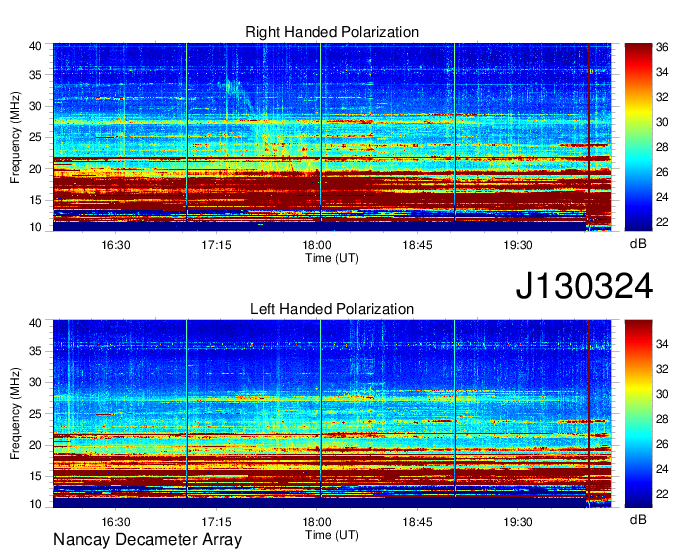Click the 20 MHz tick of Right Handed plot
The image size is (680, 552).
35,169
